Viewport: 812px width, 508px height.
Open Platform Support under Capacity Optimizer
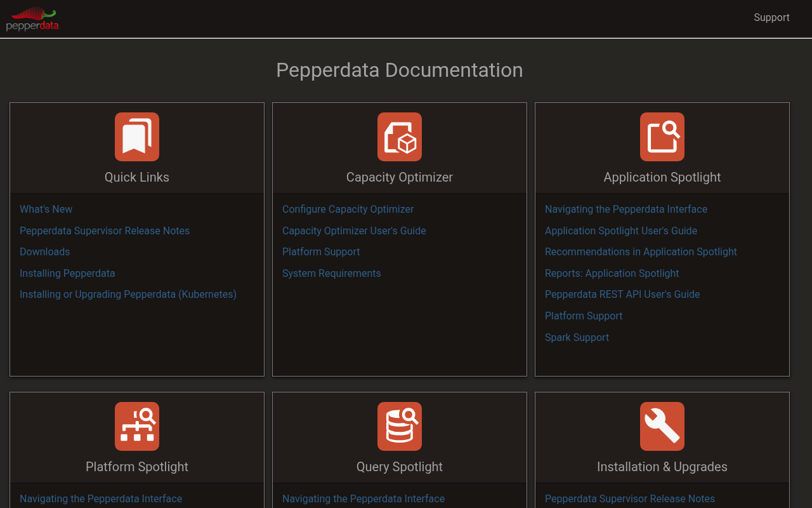pyautogui.click(x=321, y=251)
